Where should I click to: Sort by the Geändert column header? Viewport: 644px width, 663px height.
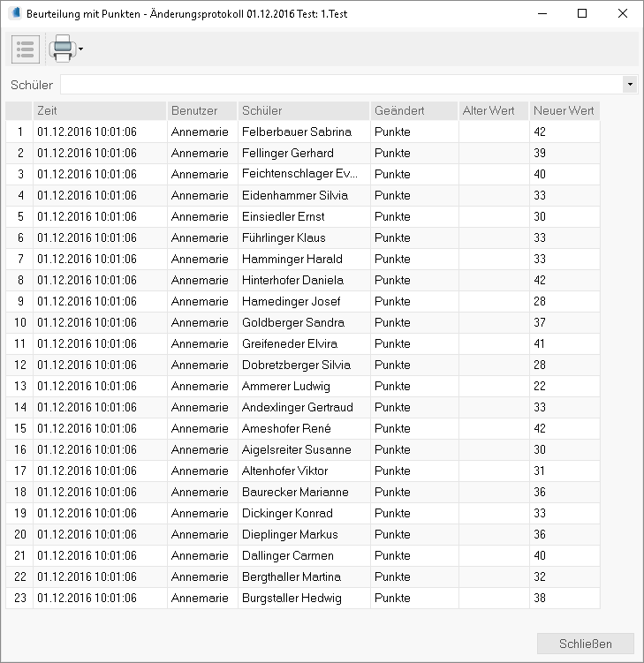point(414,110)
